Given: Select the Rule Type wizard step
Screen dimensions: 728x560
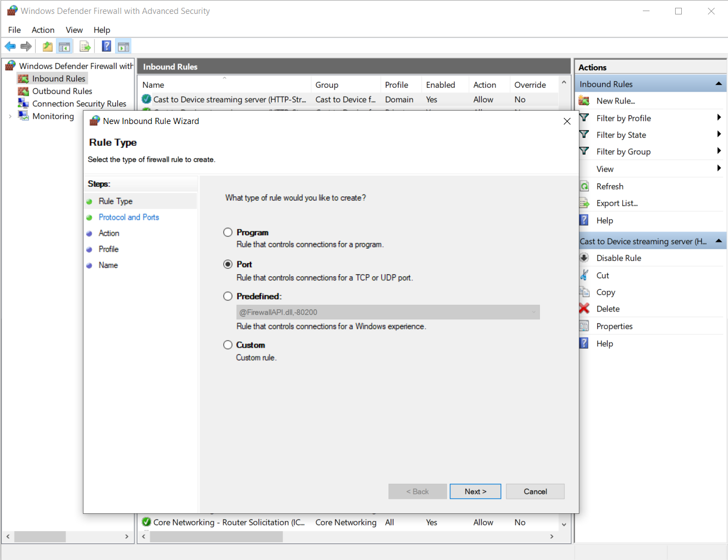Looking at the screenshot, I should [x=116, y=201].
